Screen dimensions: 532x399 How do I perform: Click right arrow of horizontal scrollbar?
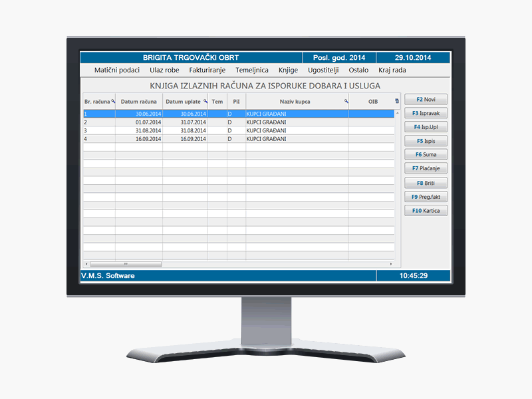point(392,264)
